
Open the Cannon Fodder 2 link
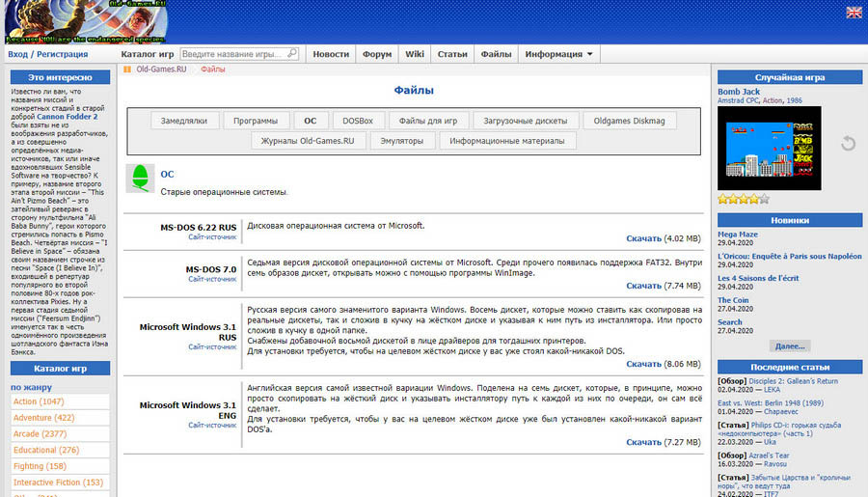click(x=67, y=117)
